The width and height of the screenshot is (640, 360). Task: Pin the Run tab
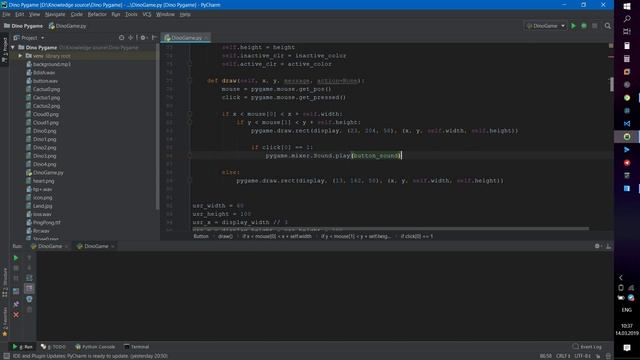coord(16,304)
